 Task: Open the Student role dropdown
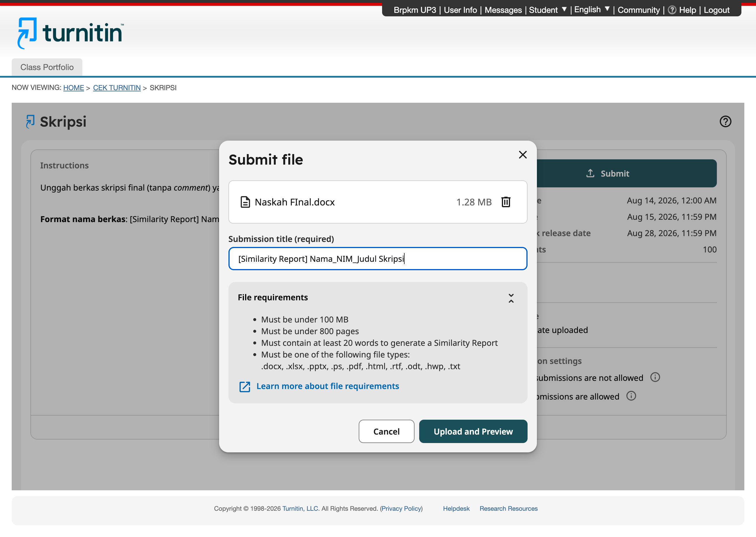[547, 10]
